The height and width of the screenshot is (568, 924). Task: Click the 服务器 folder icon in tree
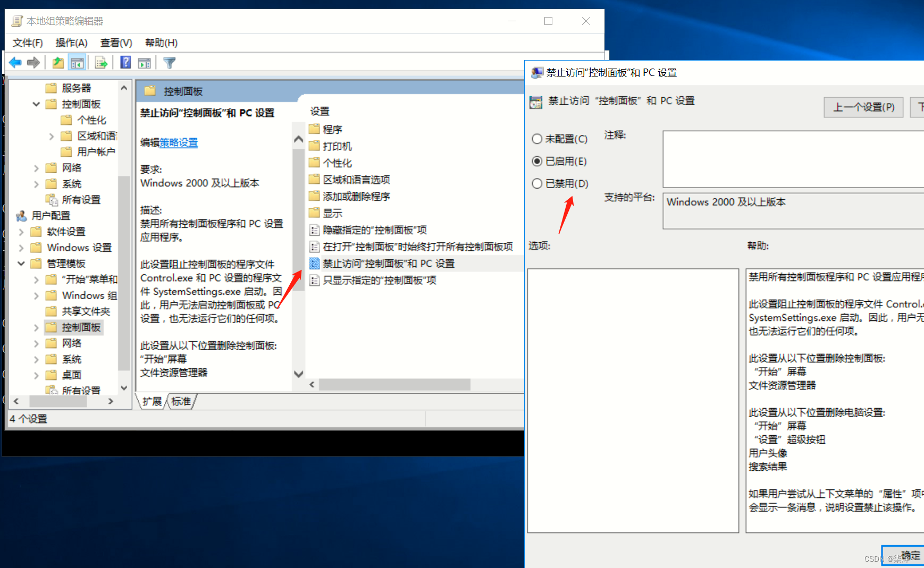pyautogui.click(x=51, y=88)
